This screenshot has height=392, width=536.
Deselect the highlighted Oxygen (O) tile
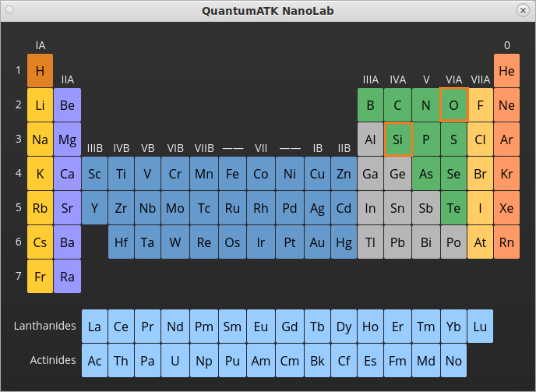(454, 105)
